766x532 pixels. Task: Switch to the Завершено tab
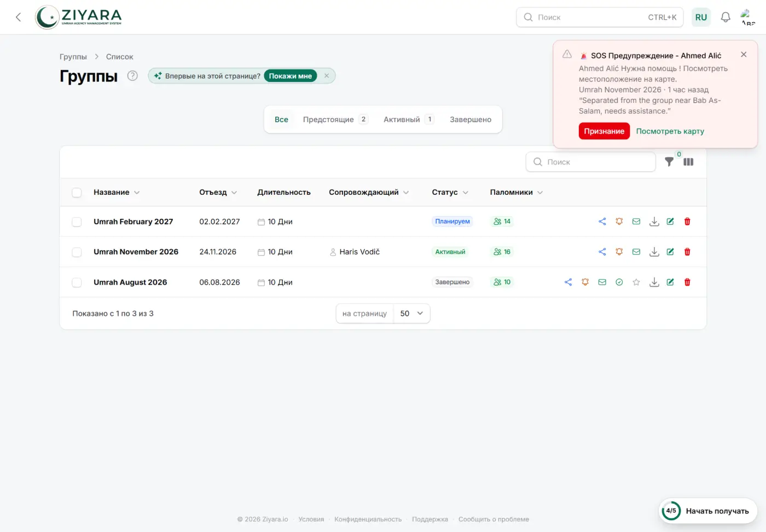[471, 119]
